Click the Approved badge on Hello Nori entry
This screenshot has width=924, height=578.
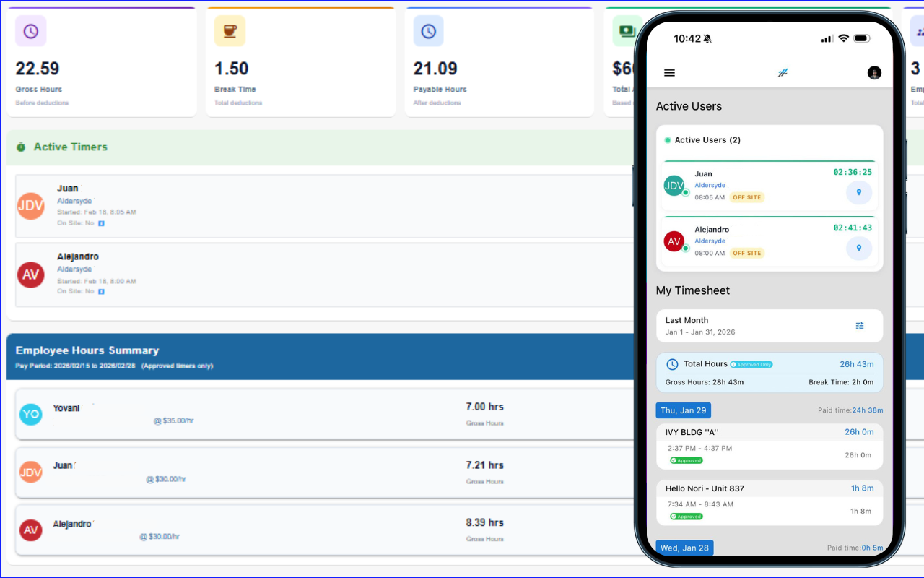pyautogui.click(x=685, y=516)
